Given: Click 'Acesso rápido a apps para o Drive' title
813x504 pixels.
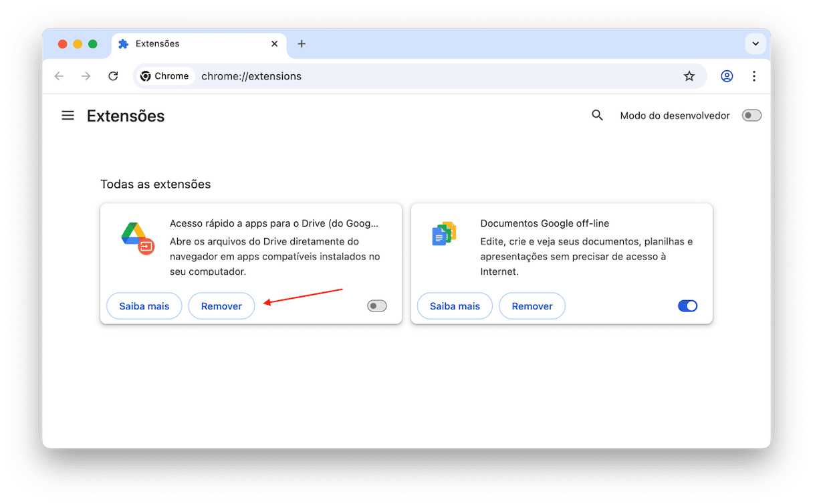Looking at the screenshot, I should (x=274, y=223).
